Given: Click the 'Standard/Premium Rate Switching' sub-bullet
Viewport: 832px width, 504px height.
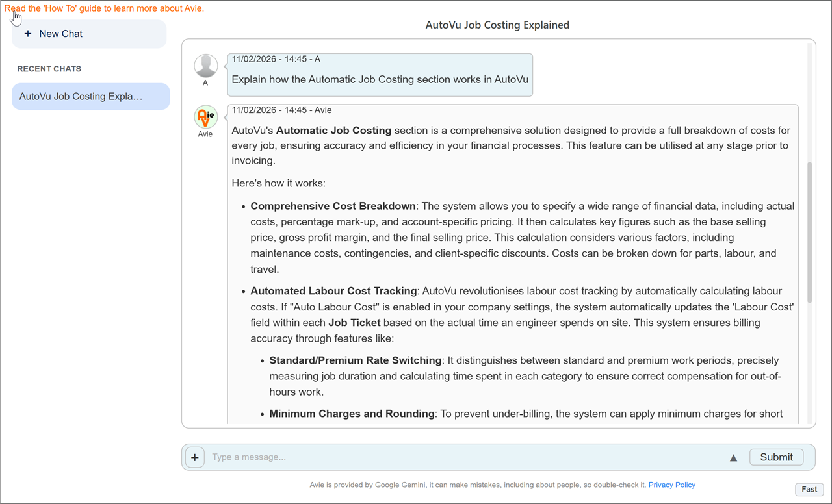Looking at the screenshot, I should (x=356, y=360).
